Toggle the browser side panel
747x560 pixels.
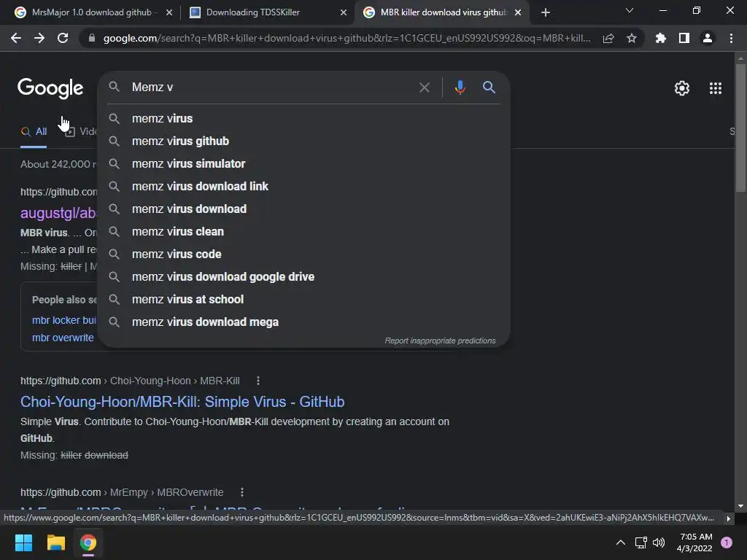684,38
